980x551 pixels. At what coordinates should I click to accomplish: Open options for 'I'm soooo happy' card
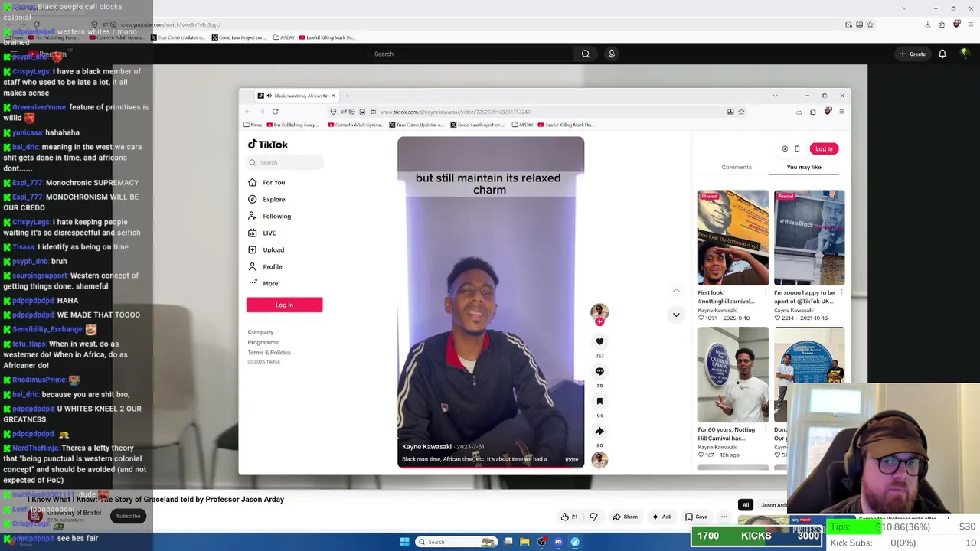point(842,292)
